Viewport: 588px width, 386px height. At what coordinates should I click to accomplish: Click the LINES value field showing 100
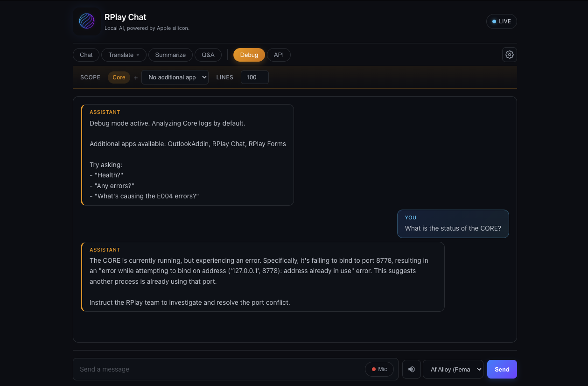(x=254, y=77)
